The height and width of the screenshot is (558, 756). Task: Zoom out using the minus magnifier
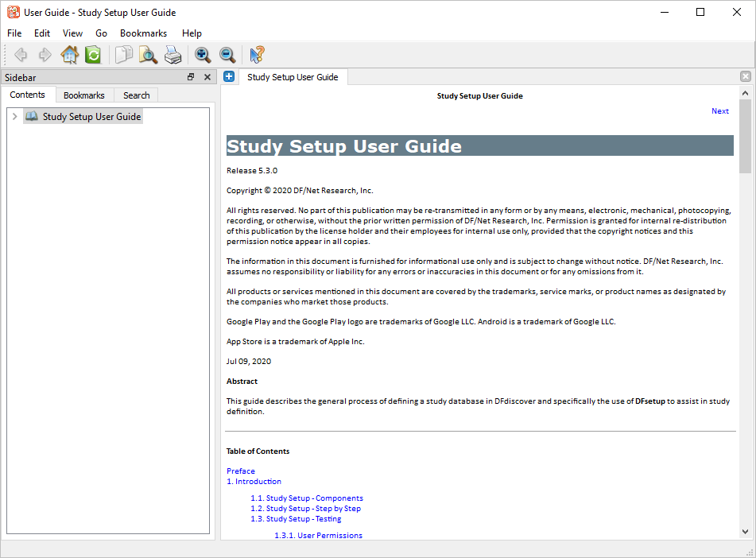pos(227,55)
